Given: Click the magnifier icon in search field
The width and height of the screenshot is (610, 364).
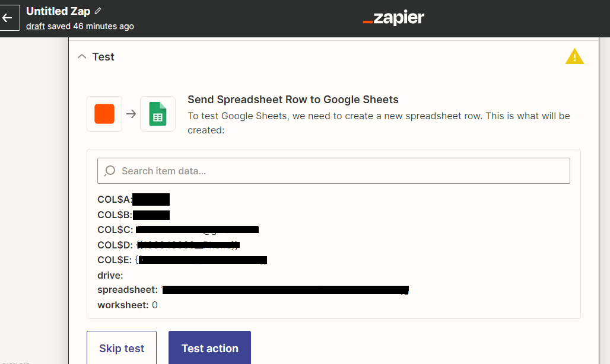Looking at the screenshot, I should tap(110, 171).
